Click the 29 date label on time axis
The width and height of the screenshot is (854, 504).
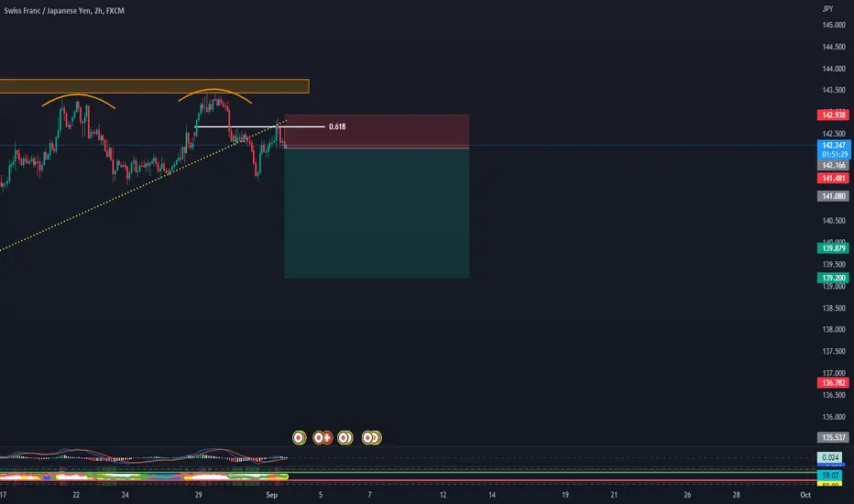pyautogui.click(x=198, y=495)
